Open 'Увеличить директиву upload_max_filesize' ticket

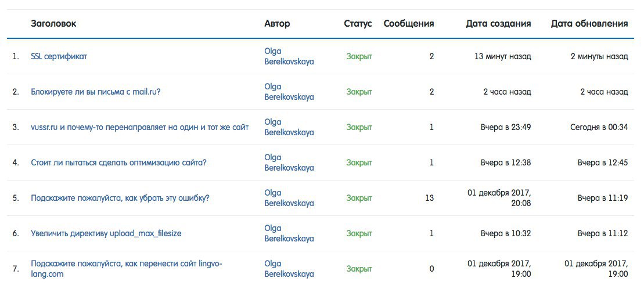(x=106, y=233)
